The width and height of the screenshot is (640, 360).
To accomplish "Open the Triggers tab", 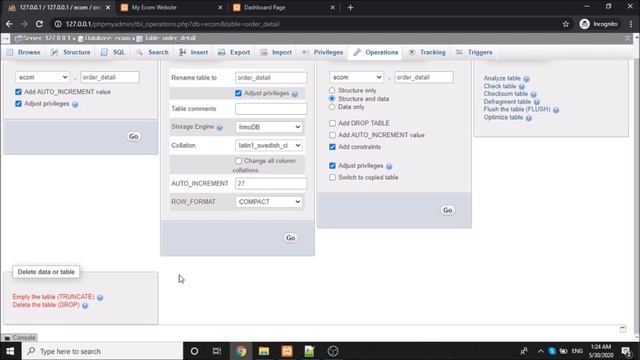I will [474, 52].
